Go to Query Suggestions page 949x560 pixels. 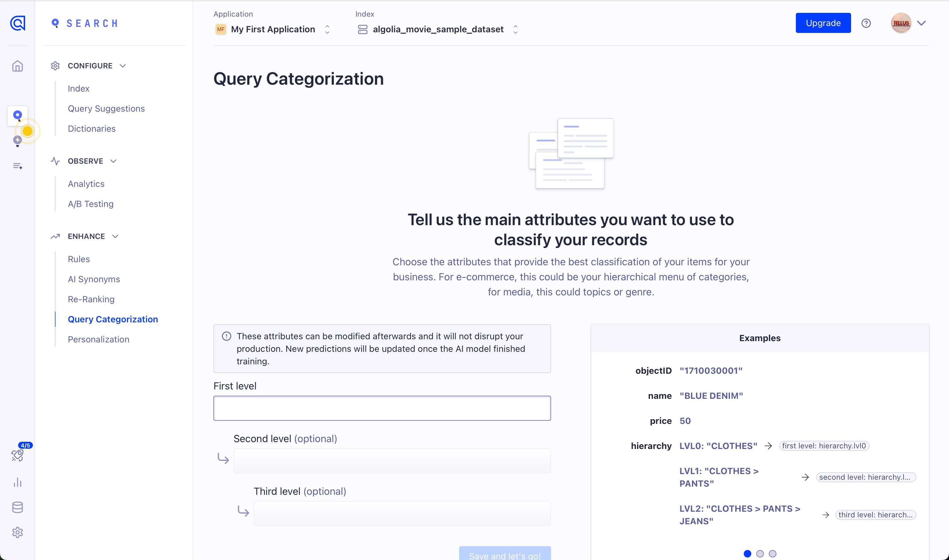[x=106, y=109]
